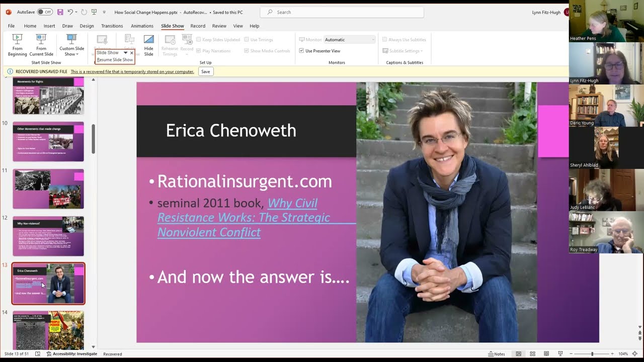Click the Redo icon
The image size is (644, 362).
tap(84, 12)
